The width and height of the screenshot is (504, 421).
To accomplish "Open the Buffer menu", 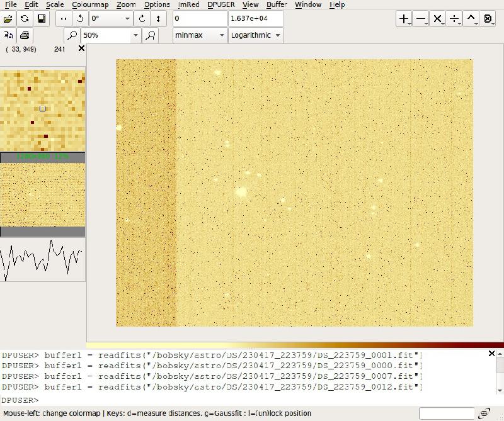I will tap(277, 4).
